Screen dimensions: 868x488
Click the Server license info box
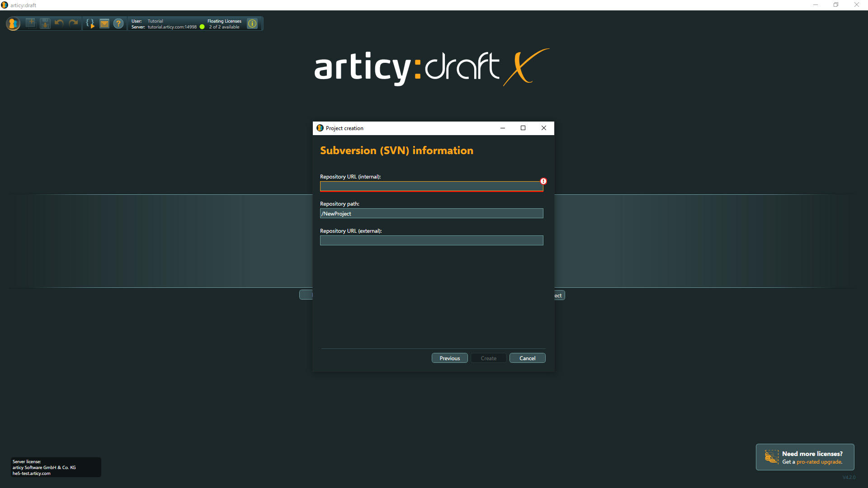pyautogui.click(x=56, y=467)
